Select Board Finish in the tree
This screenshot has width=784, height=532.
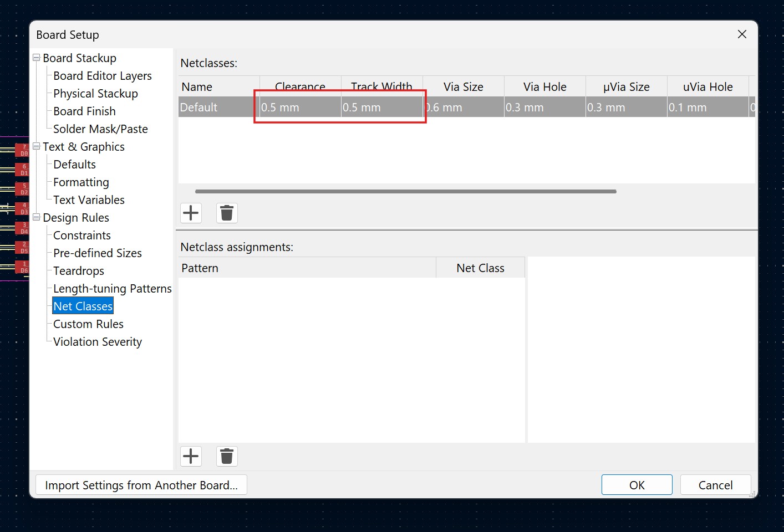pyautogui.click(x=84, y=111)
